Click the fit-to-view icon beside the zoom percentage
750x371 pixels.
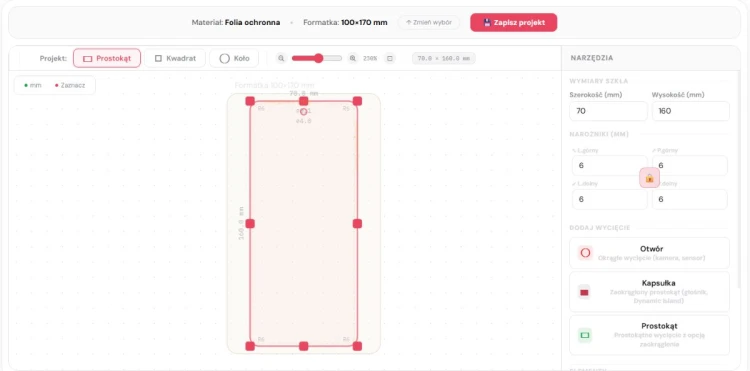pos(390,58)
